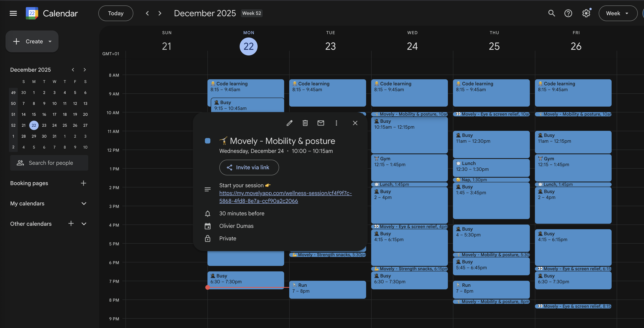644x328 pixels.
Task: Open the Help menu
Action: [568, 13]
